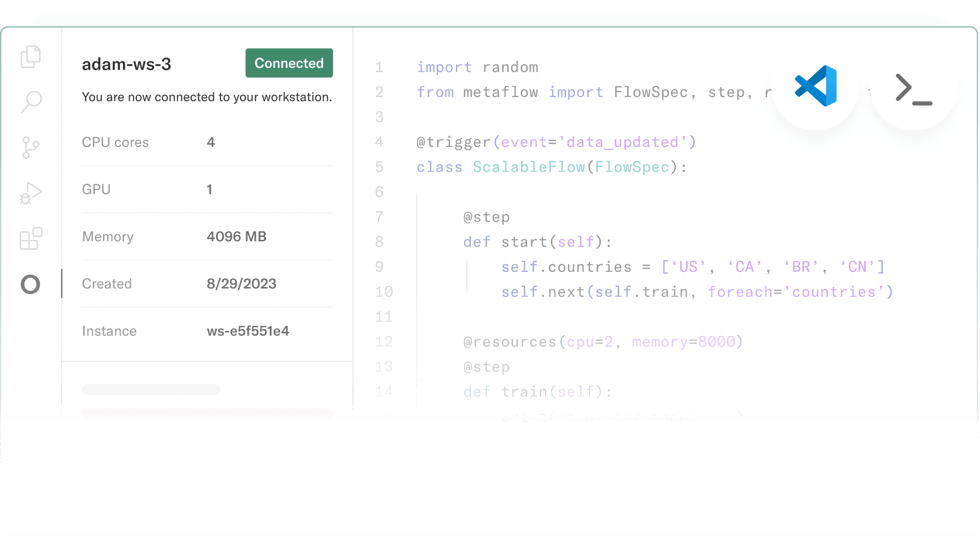Open the Search magnifier icon
The width and height of the screenshot is (980, 545).
31,101
